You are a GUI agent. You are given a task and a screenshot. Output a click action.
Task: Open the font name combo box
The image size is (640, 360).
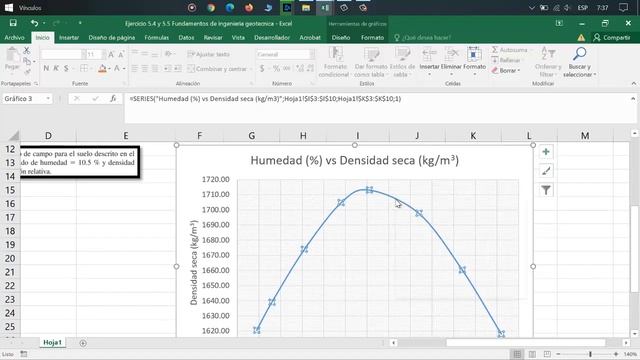63,54
